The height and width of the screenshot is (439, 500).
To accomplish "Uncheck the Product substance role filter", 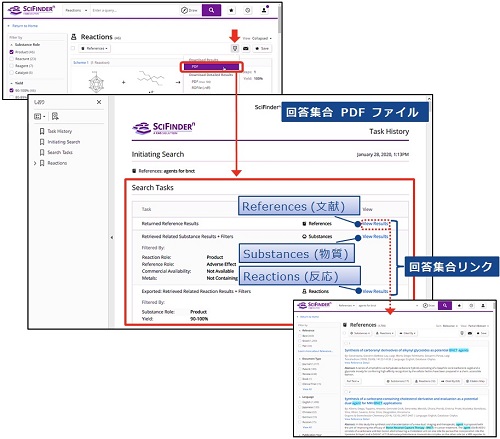I will [12, 52].
